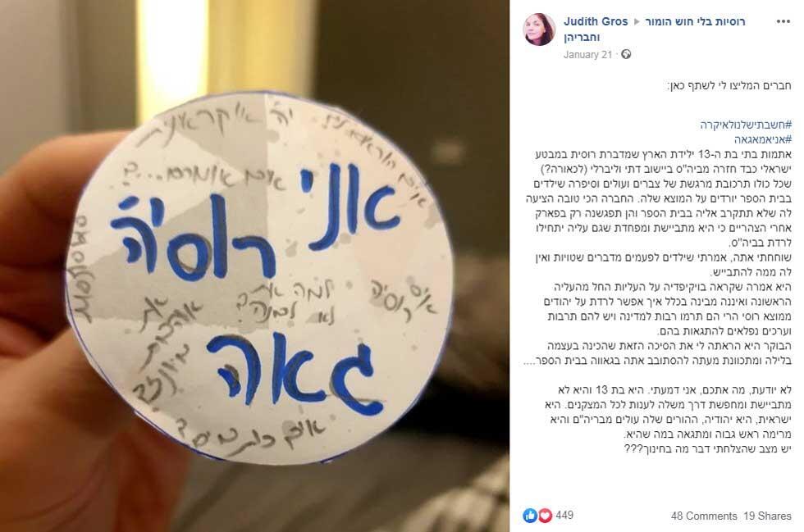Click the globe public privacy icon
The image size is (804, 532).
pos(625,54)
